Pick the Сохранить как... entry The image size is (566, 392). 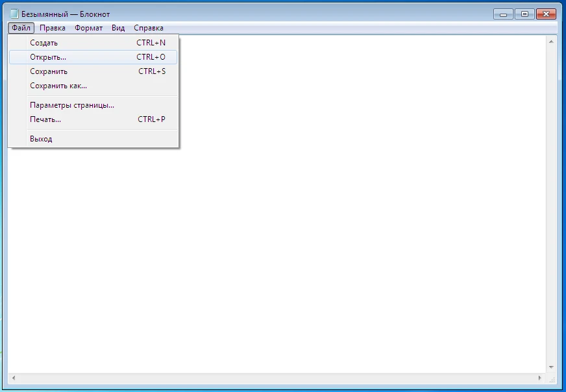point(58,86)
